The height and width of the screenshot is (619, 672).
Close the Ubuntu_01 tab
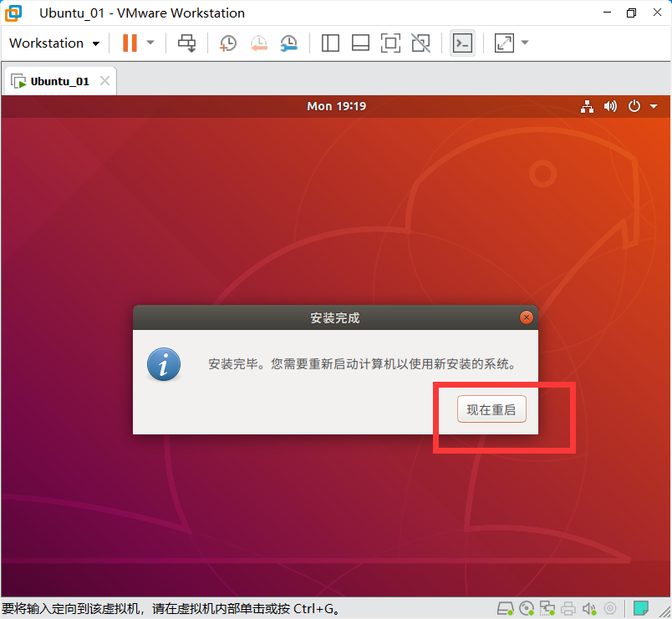104,80
